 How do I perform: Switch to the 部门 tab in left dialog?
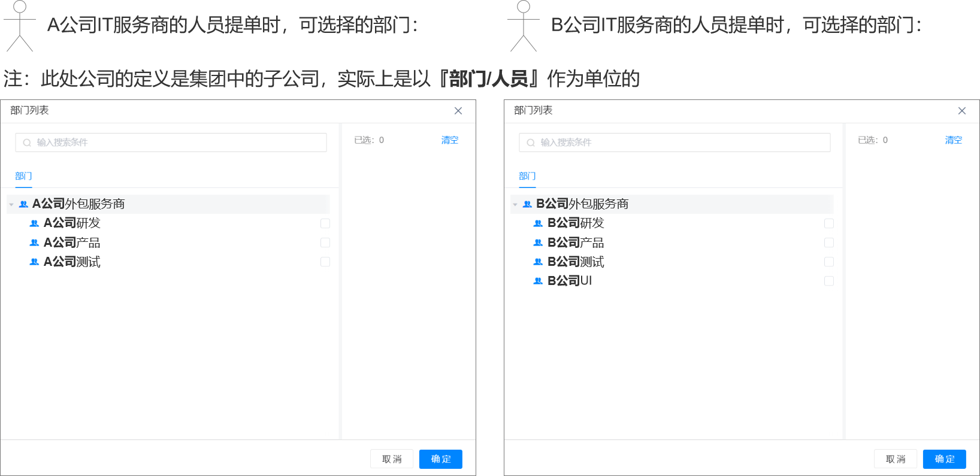click(23, 176)
